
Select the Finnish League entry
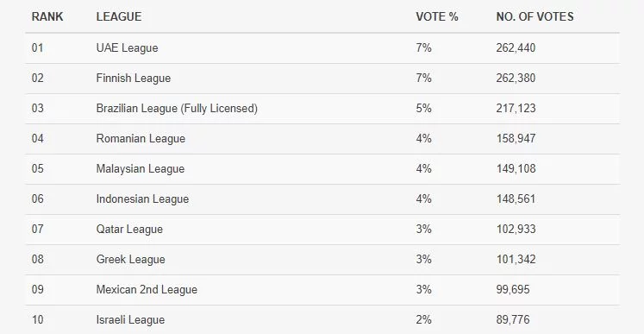tap(133, 79)
